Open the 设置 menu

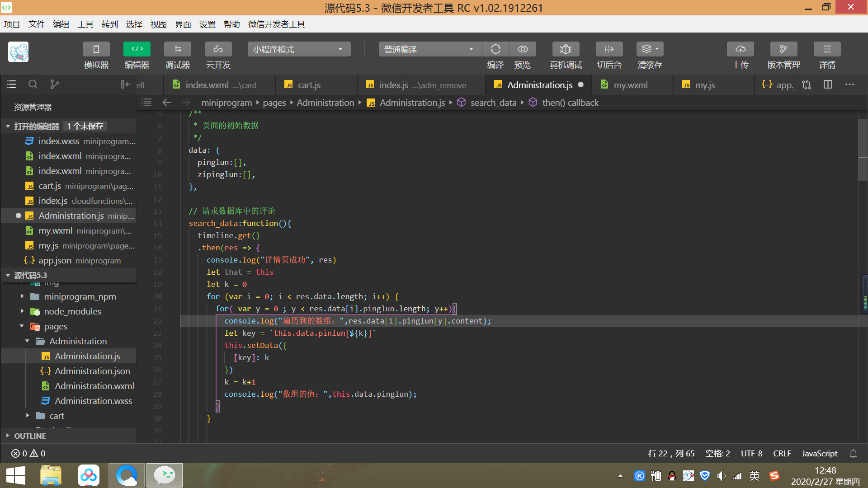coord(208,24)
